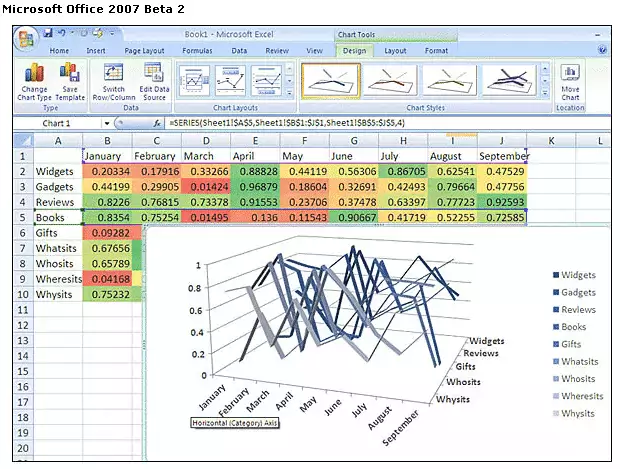Select the first highlighted chart style
The height and width of the screenshot is (469, 620).
331,79
